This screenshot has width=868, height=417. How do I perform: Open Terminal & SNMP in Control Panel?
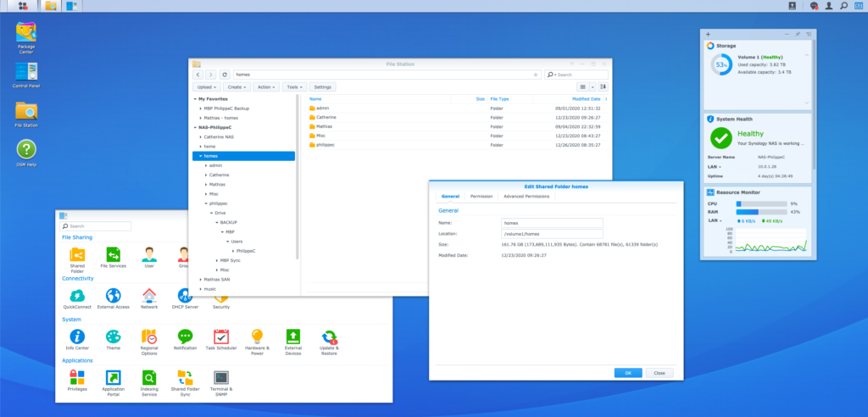point(221,383)
